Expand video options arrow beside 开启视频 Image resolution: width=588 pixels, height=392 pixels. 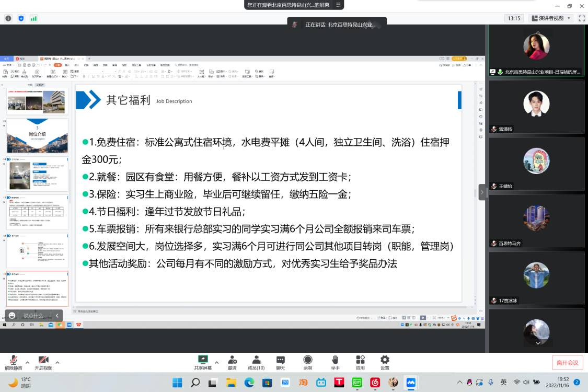click(57, 362)
